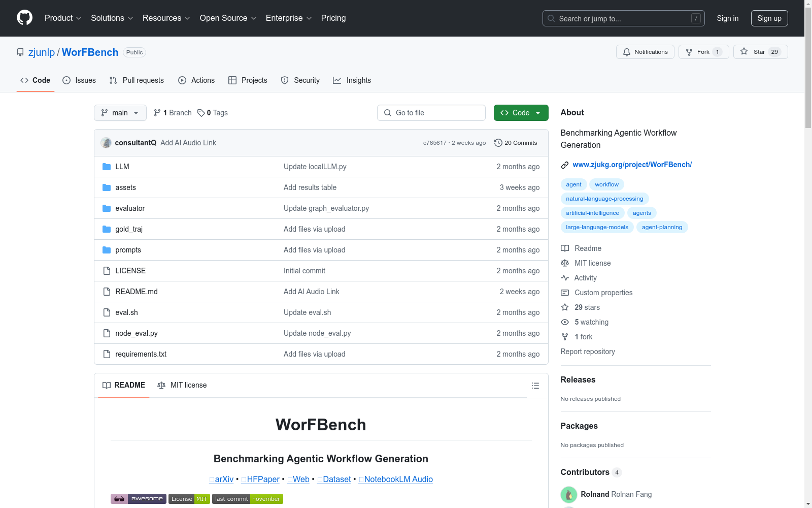
Task: Click the requirements.txt file icon
Action: tap(107, 354)
